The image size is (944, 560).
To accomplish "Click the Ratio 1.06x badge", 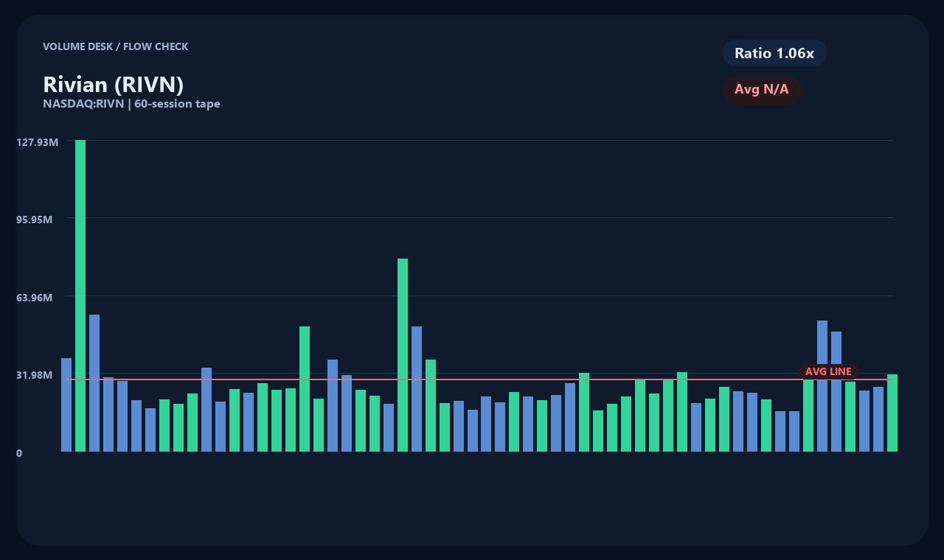I will pos(774,53).
